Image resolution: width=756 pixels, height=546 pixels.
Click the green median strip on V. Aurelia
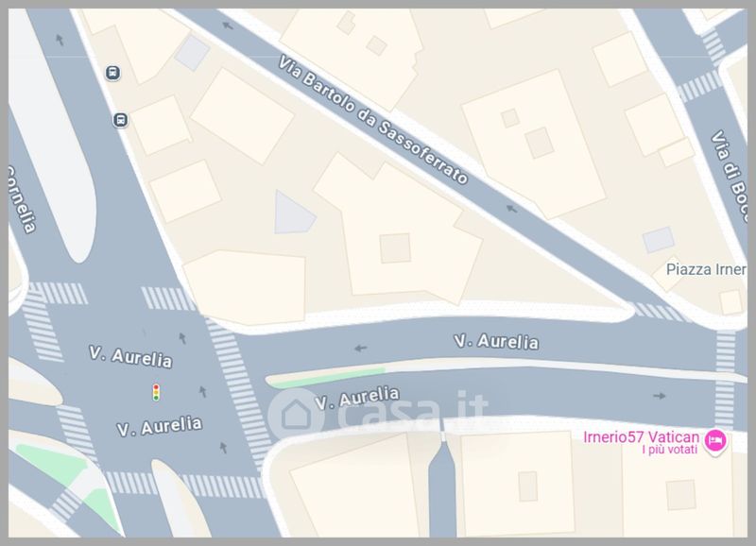(328, 378)
